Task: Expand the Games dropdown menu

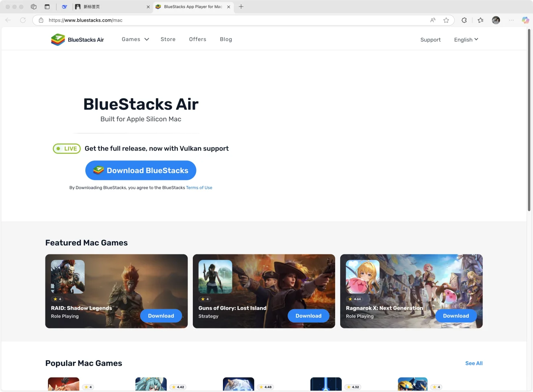Action: (135, 39)
